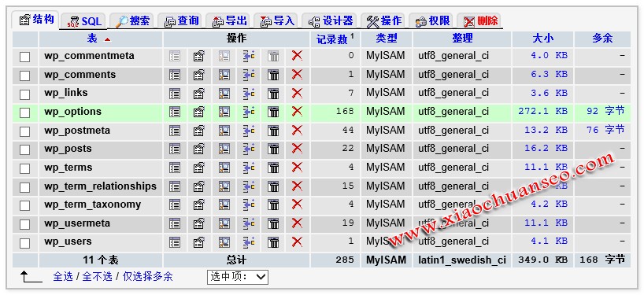Open the 查询 tab
The height and width of the screenshot is (295, 644).
coord(182,21)
